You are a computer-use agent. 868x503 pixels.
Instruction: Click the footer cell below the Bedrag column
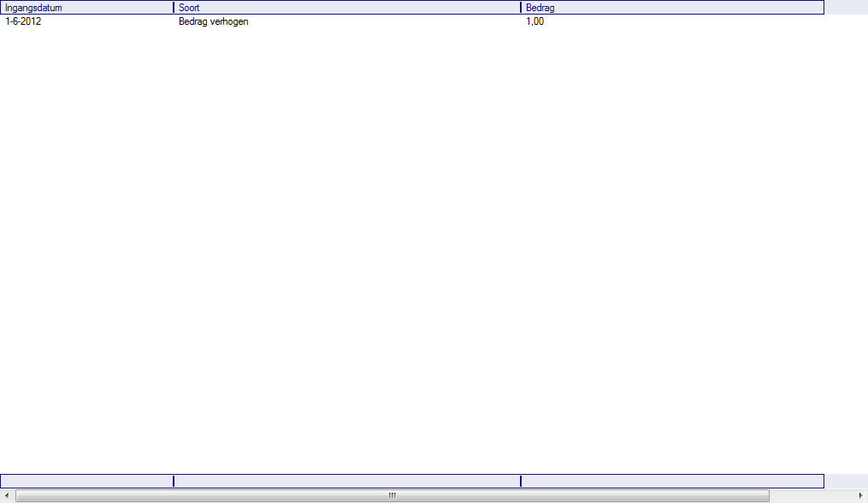pyautogui.click(x=671, y=482)
